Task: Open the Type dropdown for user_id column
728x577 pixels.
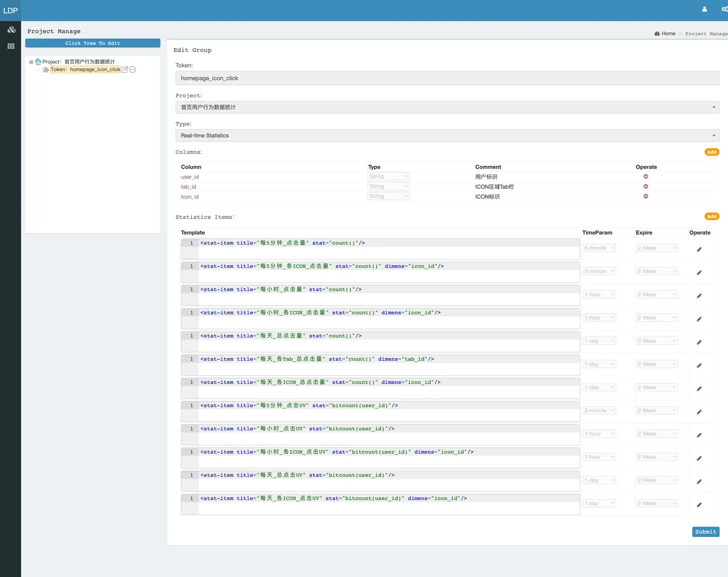Action: pyautogui.click(x=388, y=176)
